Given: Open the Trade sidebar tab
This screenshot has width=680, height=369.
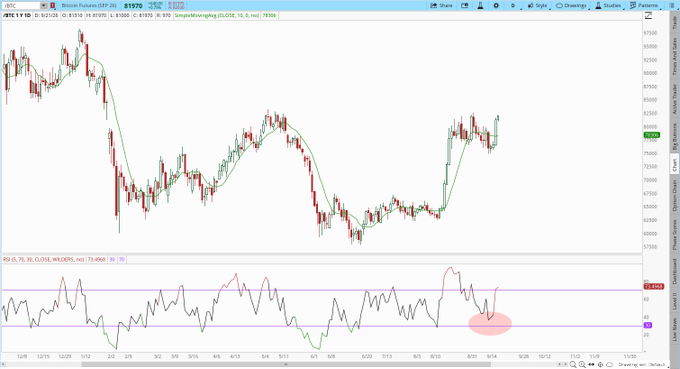Looking at the screenshot, I should click(x=674, y=23).
